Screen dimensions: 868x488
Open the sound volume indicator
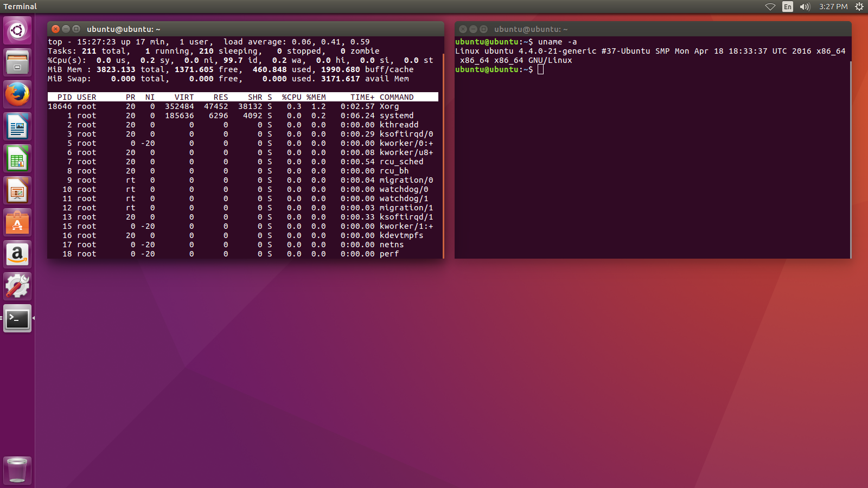point(805,7)
